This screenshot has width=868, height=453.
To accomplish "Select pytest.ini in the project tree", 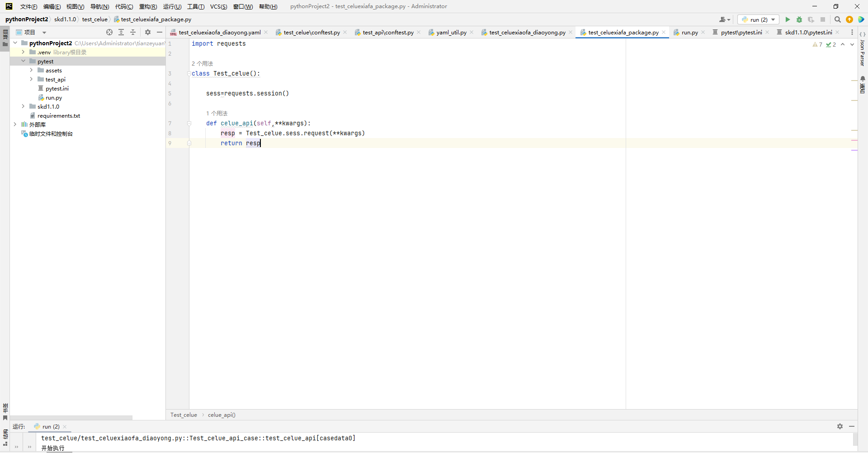I will point(57,88).
